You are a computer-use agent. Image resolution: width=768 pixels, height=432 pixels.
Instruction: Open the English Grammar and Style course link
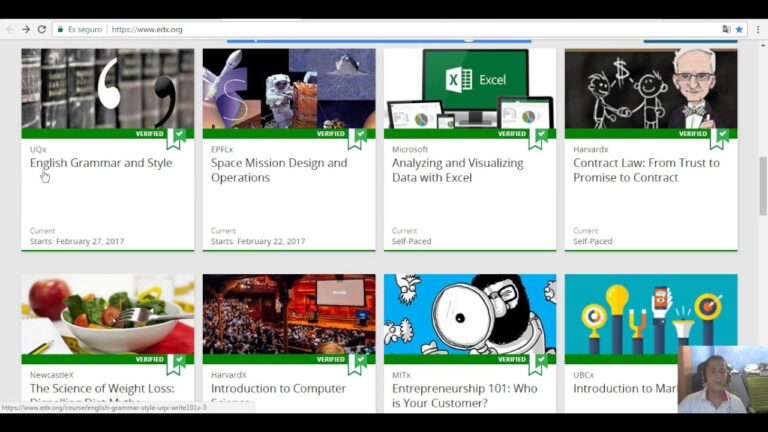[x=101, y=163]
